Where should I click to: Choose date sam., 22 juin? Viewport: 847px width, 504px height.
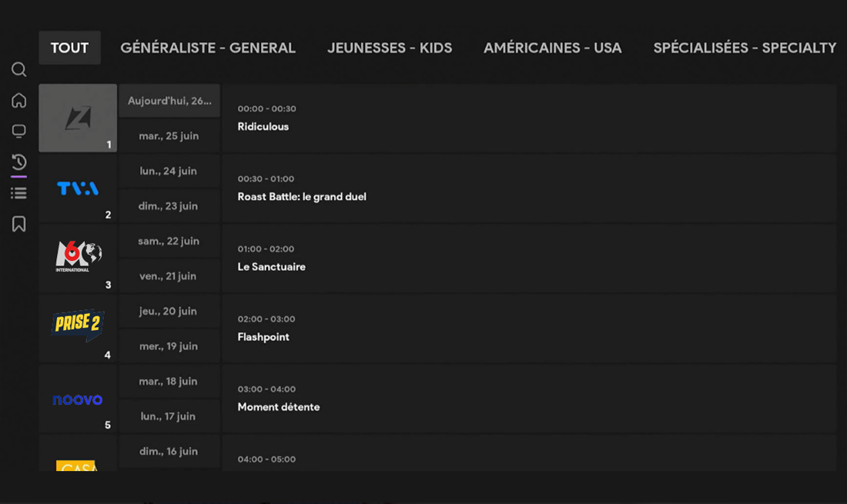click(169, 241)
